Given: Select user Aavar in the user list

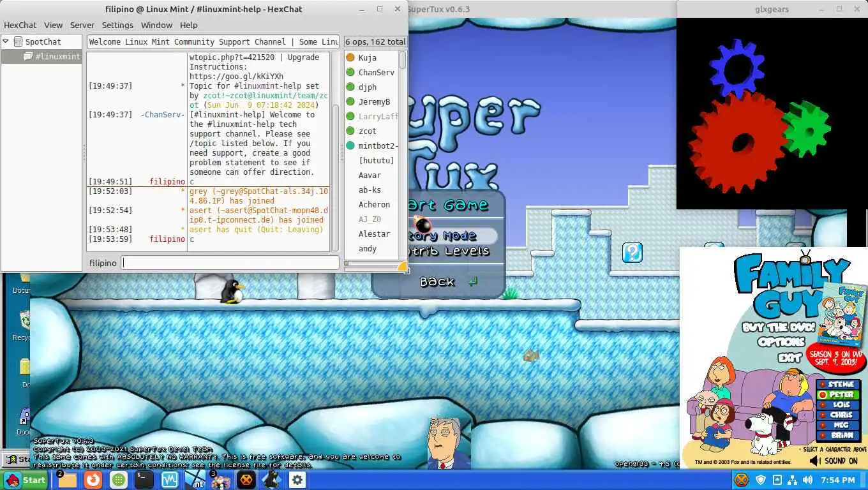Looking at the screenshot, I should tap(371, 175).
